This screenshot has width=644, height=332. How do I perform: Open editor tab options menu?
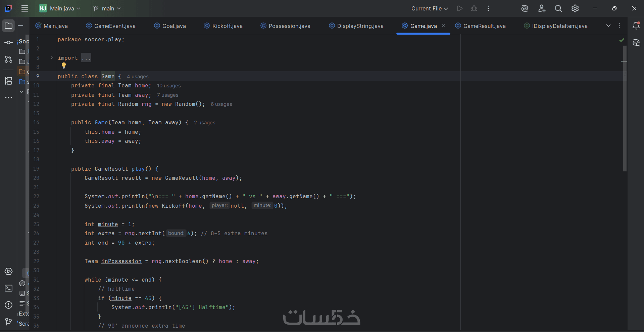(619, 26)
